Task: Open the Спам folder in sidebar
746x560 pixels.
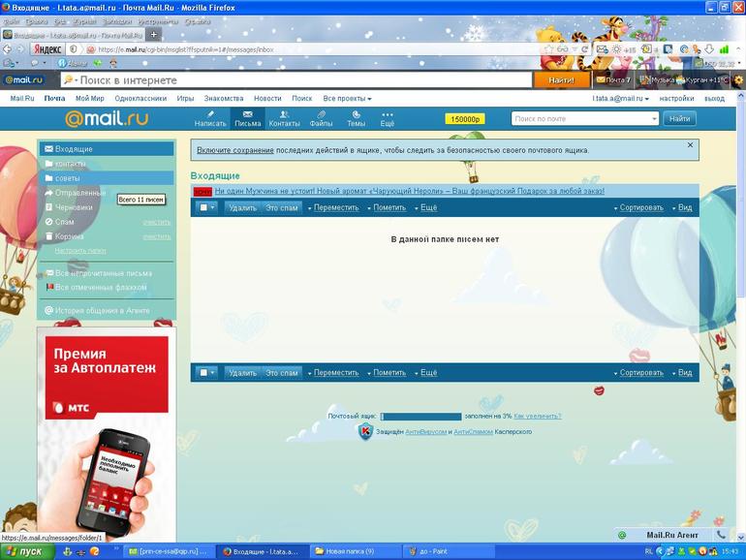Action: (65, 222)
